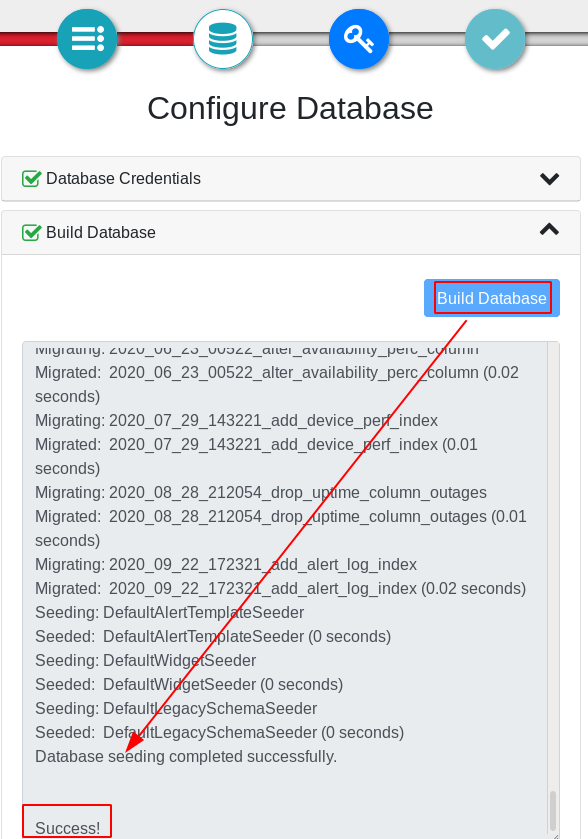Click the add_alert_log_index migrated log entry
Screen dimensions: 588x839
click(x=280, y=588)
